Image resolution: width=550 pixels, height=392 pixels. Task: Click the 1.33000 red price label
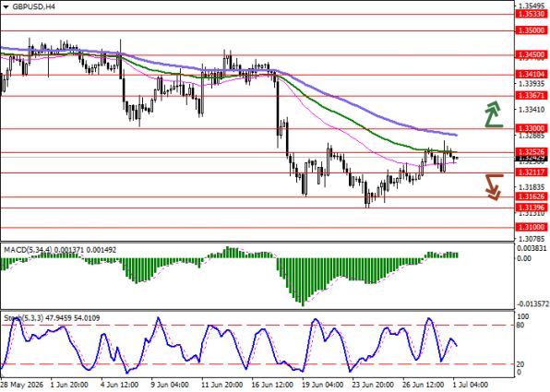[532, 129]
